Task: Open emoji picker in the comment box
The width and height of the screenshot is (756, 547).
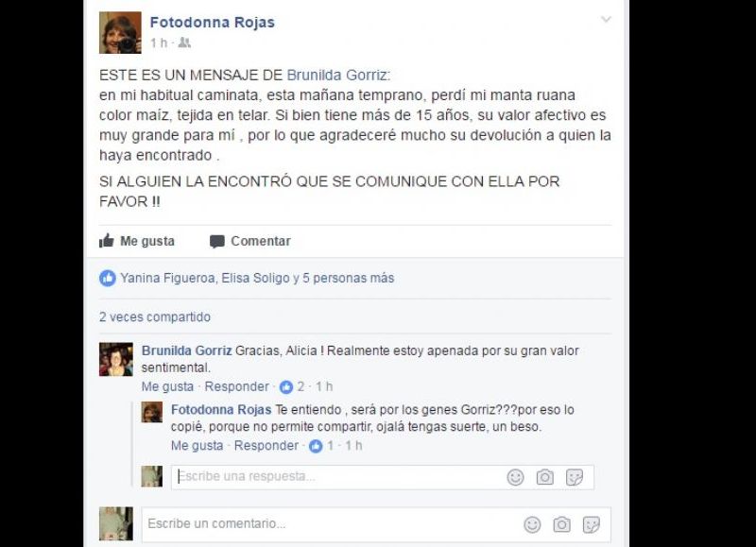Action: pos(532,524)
